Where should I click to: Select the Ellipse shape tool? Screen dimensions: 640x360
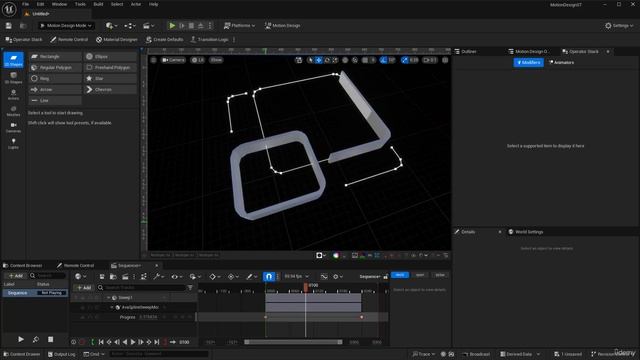pyautogui.click(x=110, y=56)
